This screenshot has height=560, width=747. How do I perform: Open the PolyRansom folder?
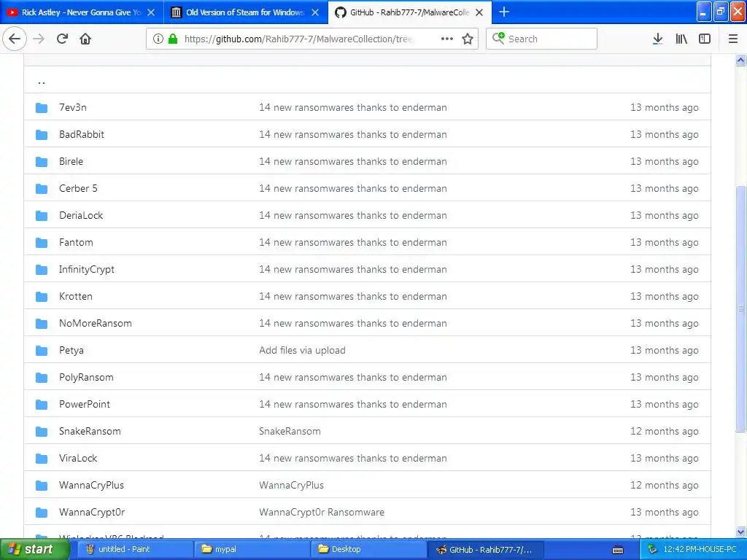[x=86, y=377]
